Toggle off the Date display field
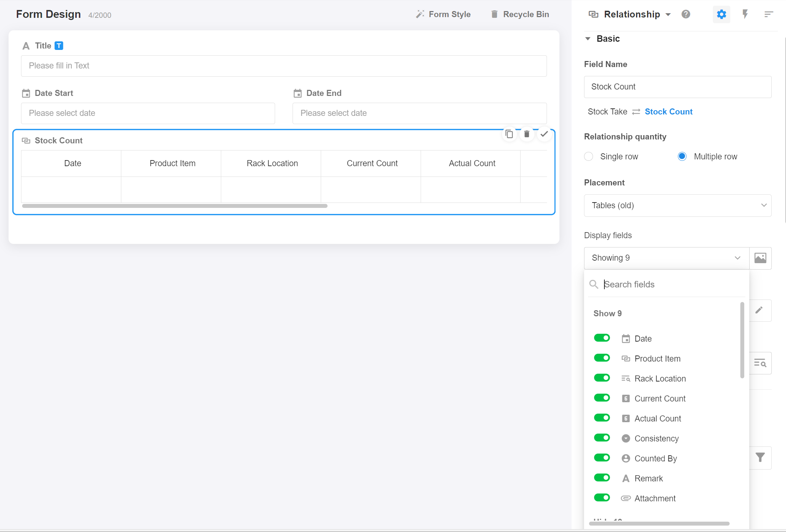786x532 pixels. pyautogui.click(x=602, y=338)
